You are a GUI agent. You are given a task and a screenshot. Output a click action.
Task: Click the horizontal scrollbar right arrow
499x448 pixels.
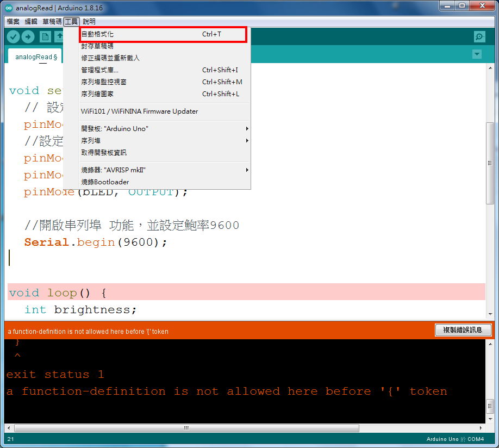point(481,428)
